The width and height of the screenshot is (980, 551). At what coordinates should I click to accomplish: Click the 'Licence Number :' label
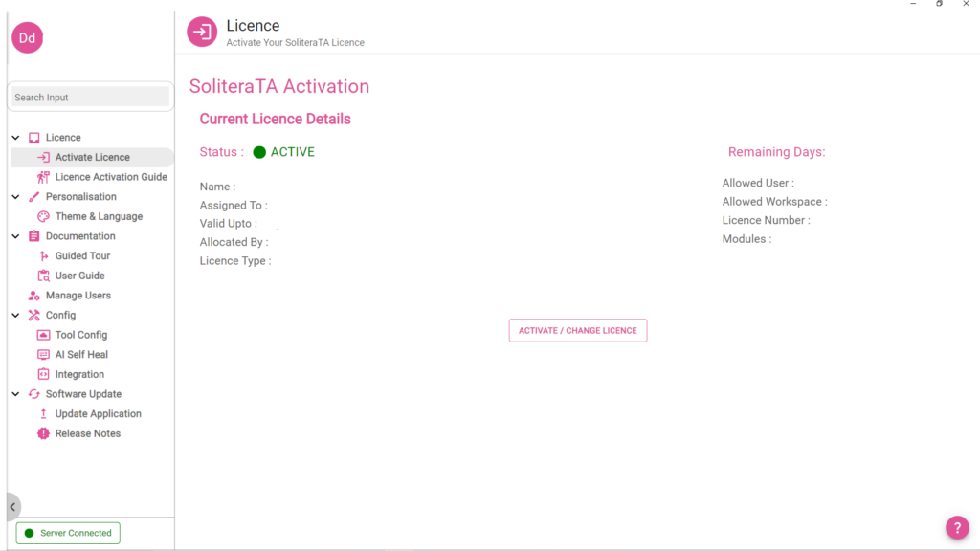(767, 221)
